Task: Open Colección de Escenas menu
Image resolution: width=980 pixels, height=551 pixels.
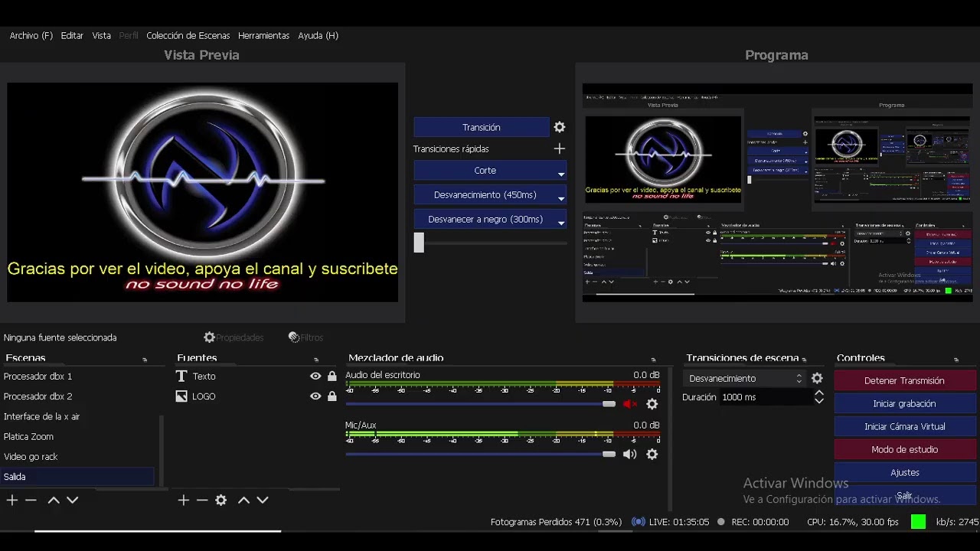Action: click(188, 35)
